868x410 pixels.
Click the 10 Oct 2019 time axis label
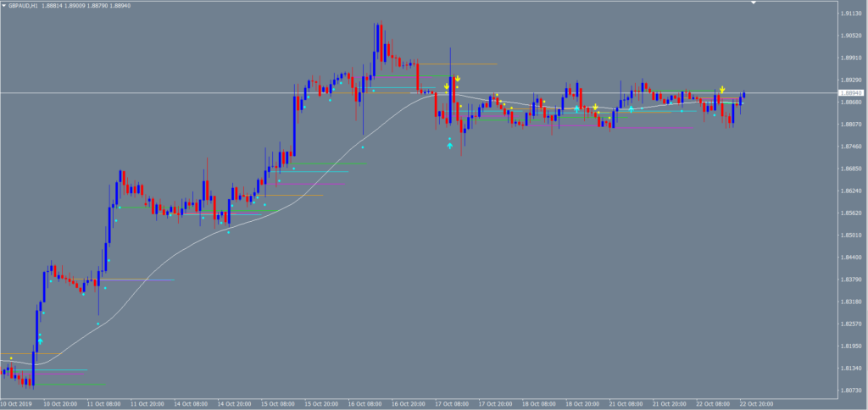coord(16,404)
